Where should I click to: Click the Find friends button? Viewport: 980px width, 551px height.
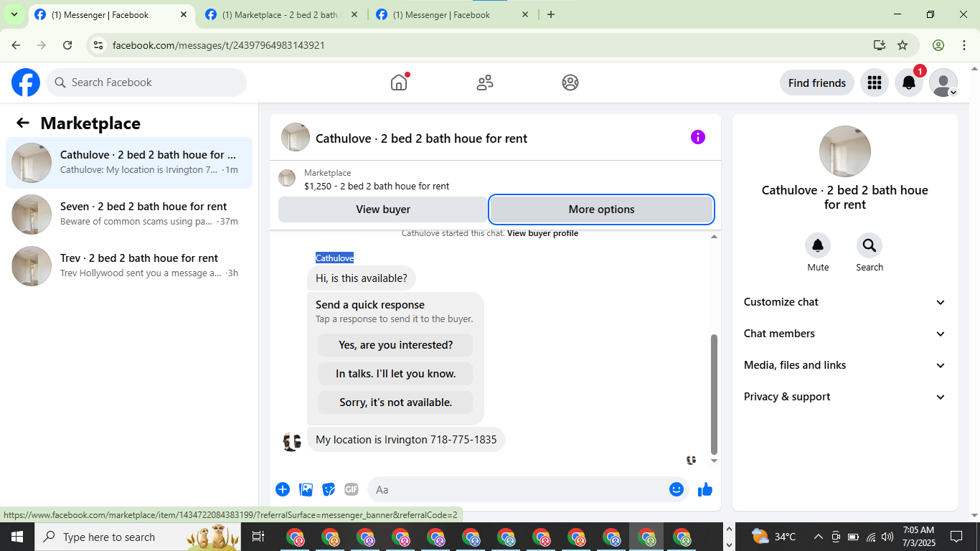click(817, 83)
